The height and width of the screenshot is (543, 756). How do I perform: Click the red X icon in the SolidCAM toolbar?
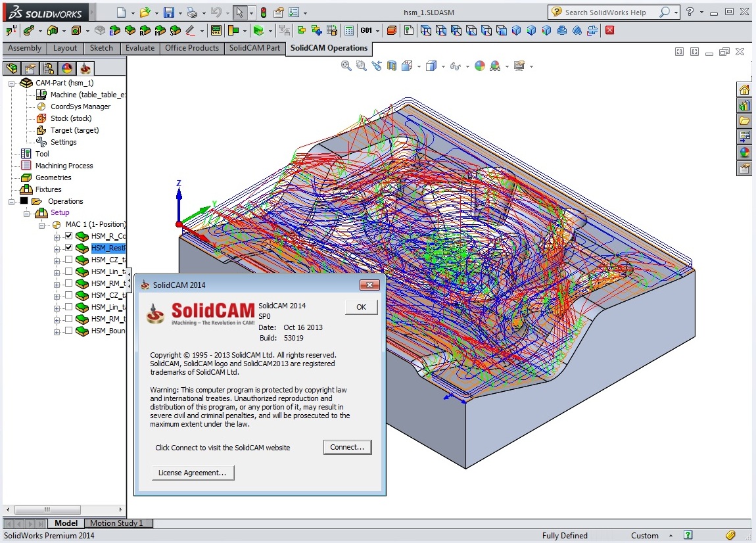pos(610,30)
